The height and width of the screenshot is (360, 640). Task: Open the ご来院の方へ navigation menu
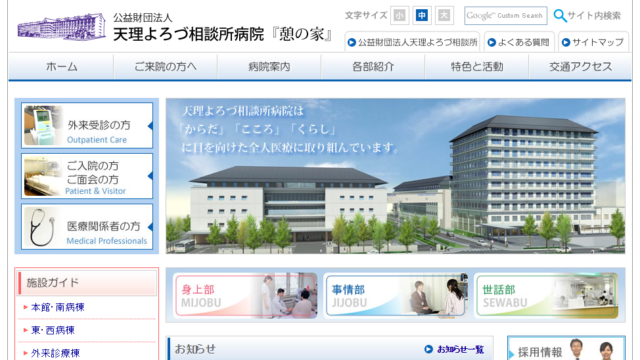tap(165, 67)
